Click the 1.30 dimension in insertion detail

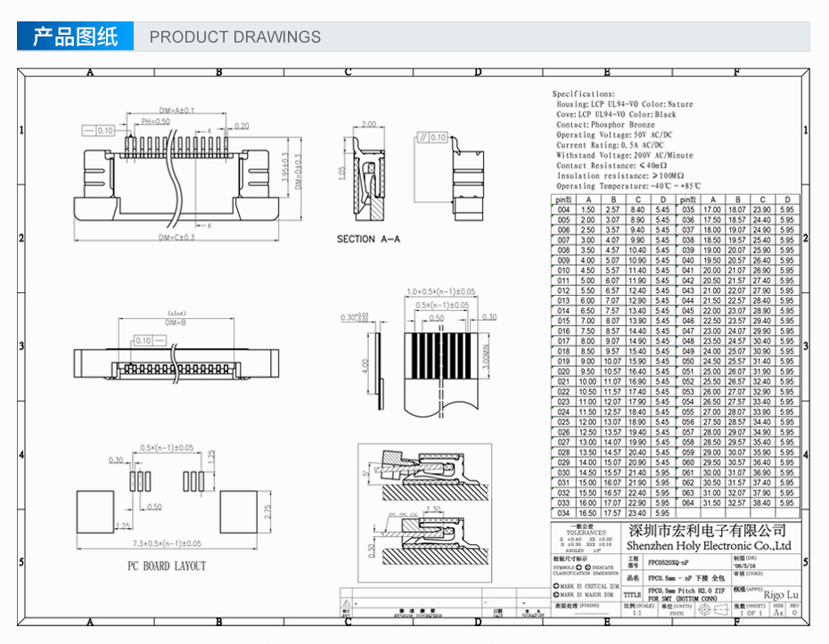click(x=433, y=509)
